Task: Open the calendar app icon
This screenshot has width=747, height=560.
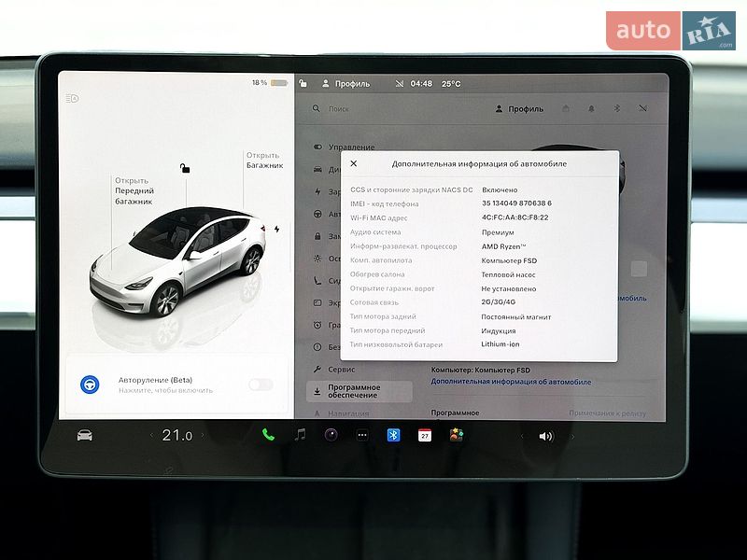Action: coord(425,435)
